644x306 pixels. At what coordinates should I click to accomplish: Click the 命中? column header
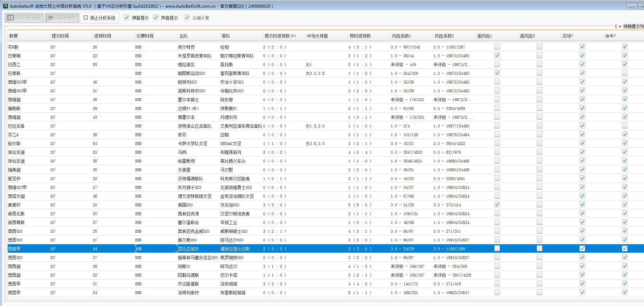pos(610,36)
